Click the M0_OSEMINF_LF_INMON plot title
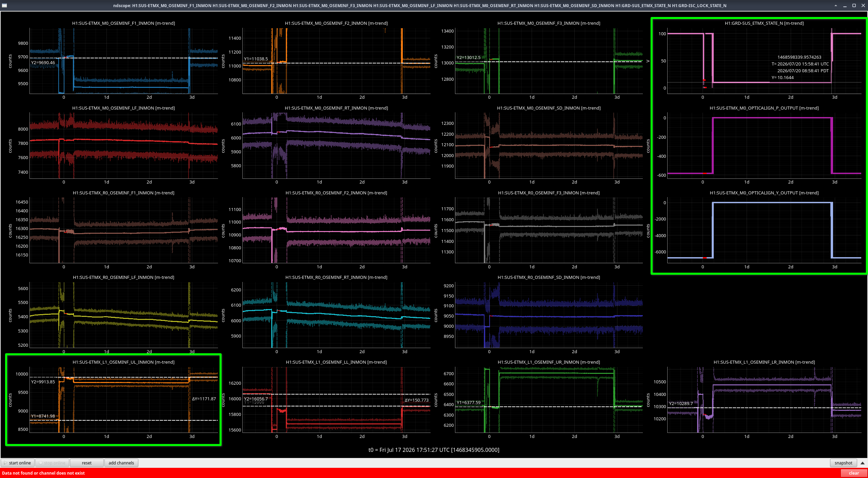 [123, 108]
